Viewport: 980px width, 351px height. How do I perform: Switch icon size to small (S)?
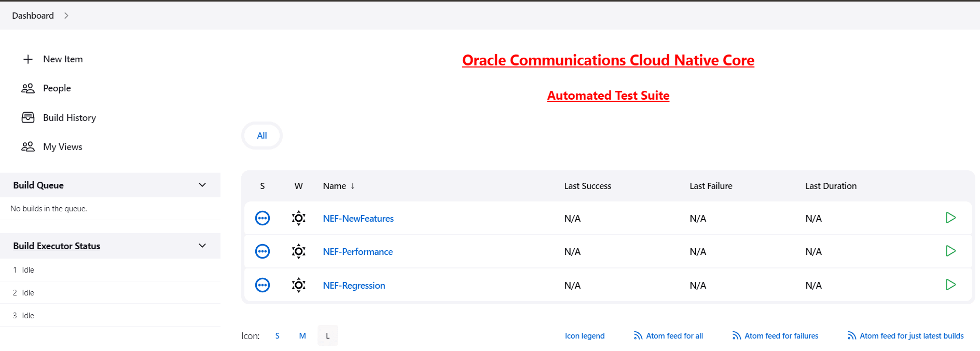pyautogui.click(x=278, y=336)
